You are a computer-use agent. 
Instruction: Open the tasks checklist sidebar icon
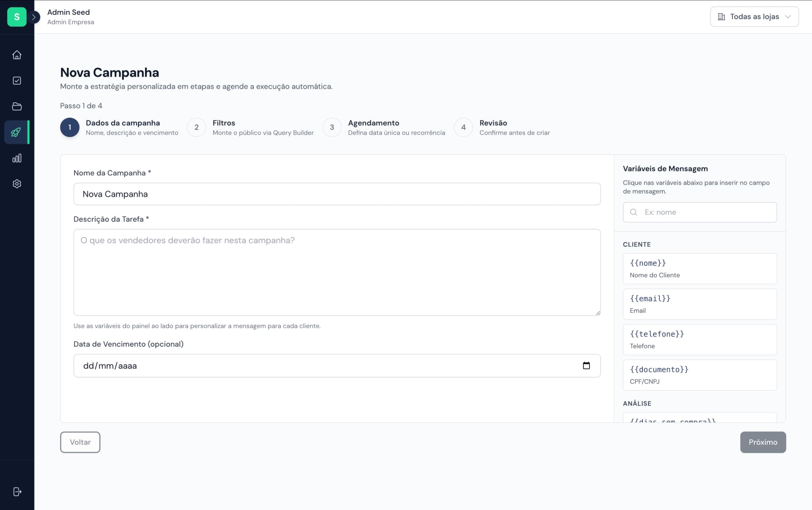17,81
